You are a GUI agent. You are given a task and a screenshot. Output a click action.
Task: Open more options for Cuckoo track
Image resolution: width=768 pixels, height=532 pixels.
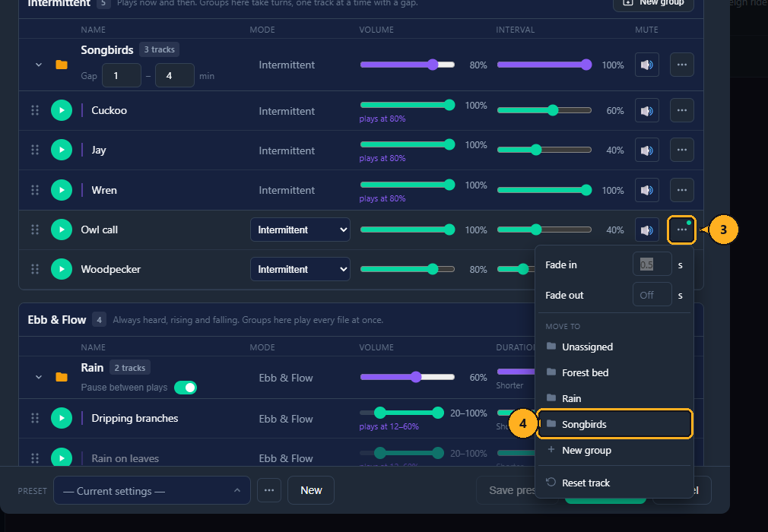tap(681, 110)
